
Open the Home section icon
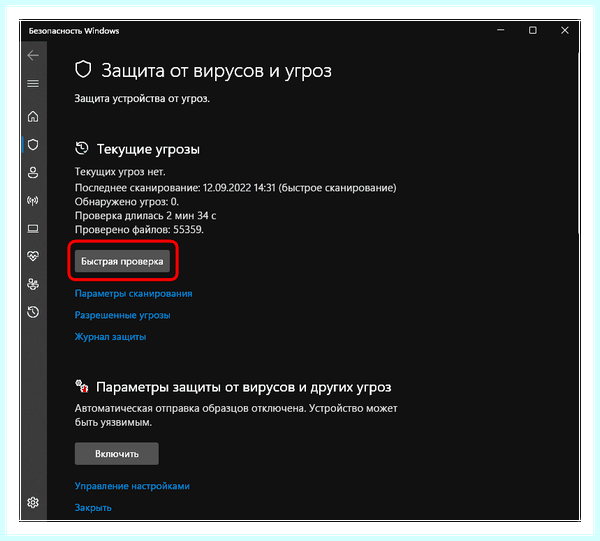33,116
